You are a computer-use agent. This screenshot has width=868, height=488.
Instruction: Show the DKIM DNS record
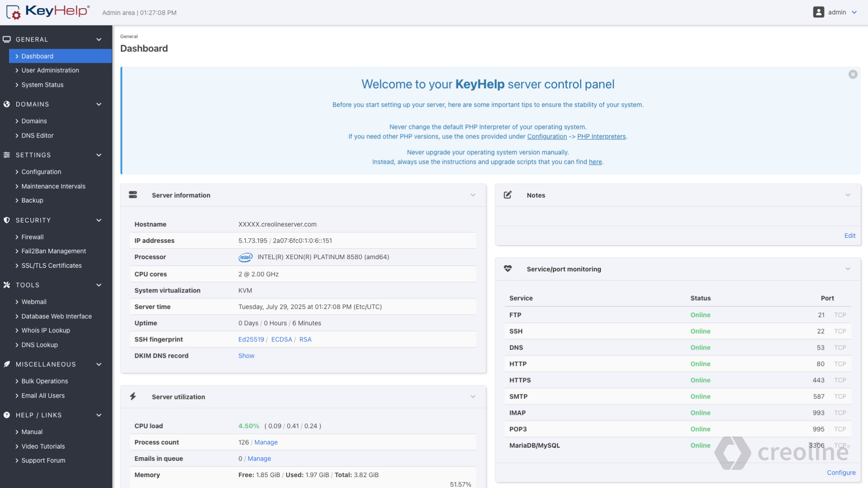246,356
